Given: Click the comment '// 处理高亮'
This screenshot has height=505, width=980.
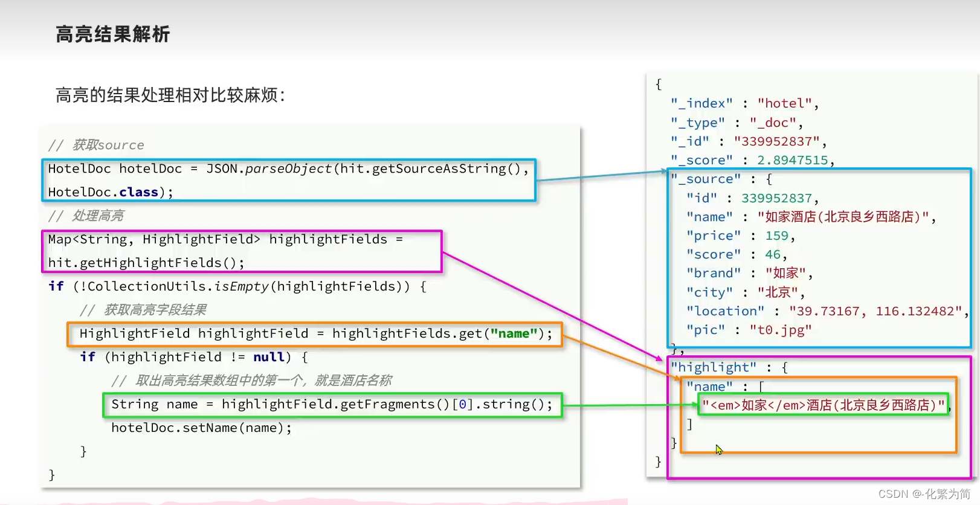Looking at the screenshot, I should (x=86, y=216).
